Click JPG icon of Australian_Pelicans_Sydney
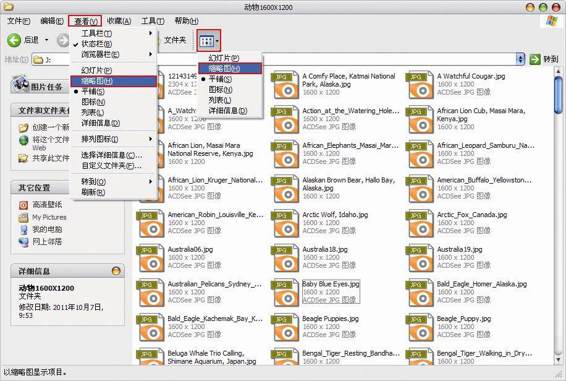Image resolution: width=566 pixels, height=381 pixels. click(150, 293)
